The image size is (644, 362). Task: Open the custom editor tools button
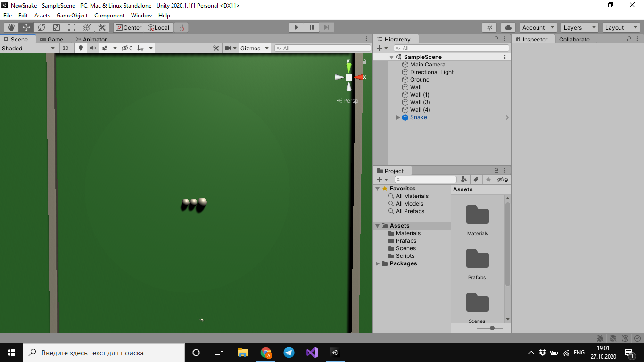click(x=102, y=27)
